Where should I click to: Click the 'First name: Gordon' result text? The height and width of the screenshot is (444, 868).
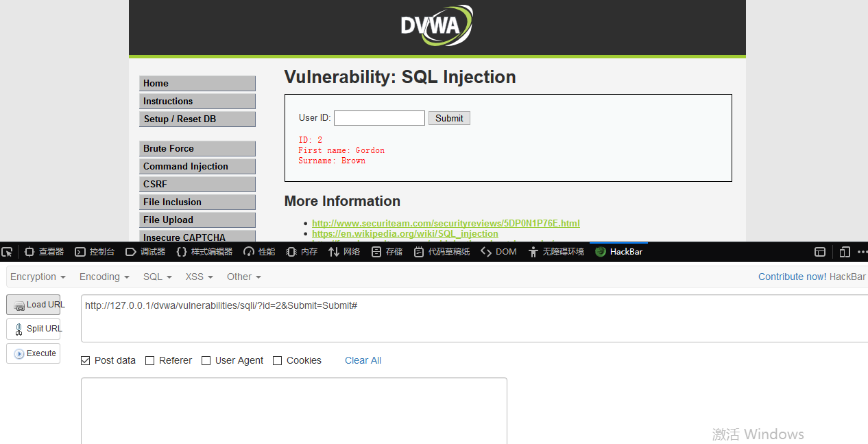[x=341, y=150]
